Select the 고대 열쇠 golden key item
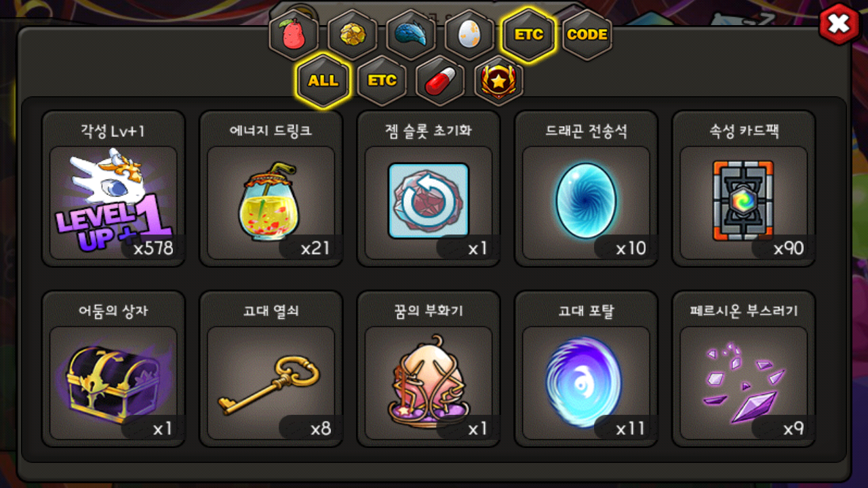The width and height of the screenshot is (868, 488). point(271,369)
